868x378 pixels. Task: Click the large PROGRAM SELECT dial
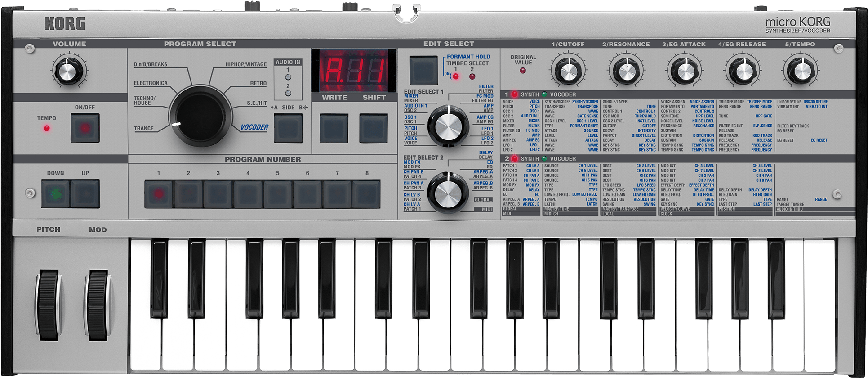(x=200, y=115)
